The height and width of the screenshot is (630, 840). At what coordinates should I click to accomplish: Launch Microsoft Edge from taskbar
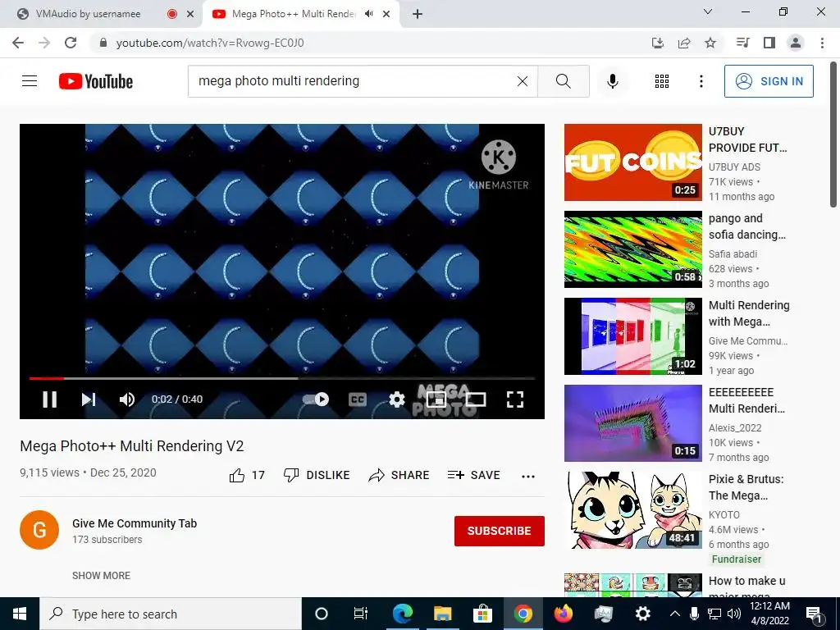click(x=402, y=614)
